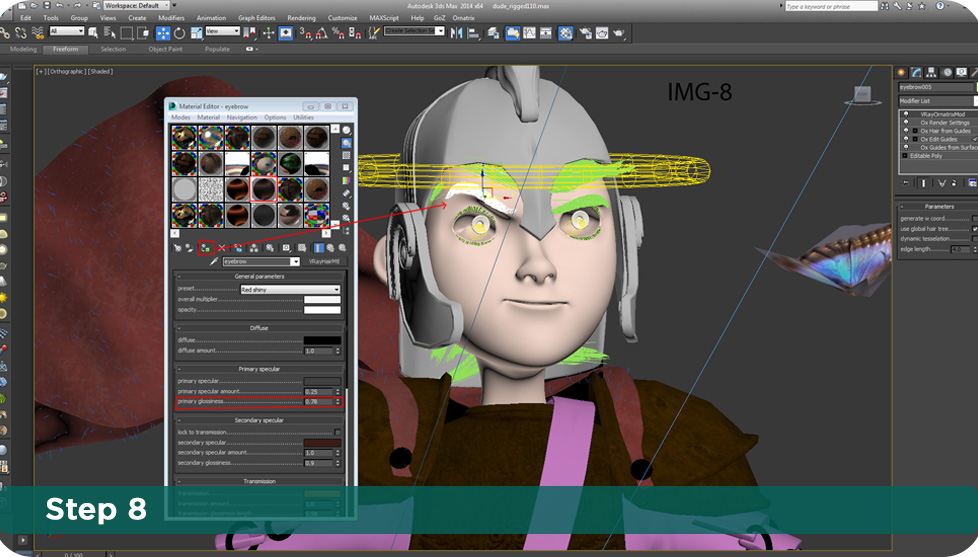Open the preset Red shiny dropdown
The width and height of the screenshot is (978, 557).
[290, 289]
